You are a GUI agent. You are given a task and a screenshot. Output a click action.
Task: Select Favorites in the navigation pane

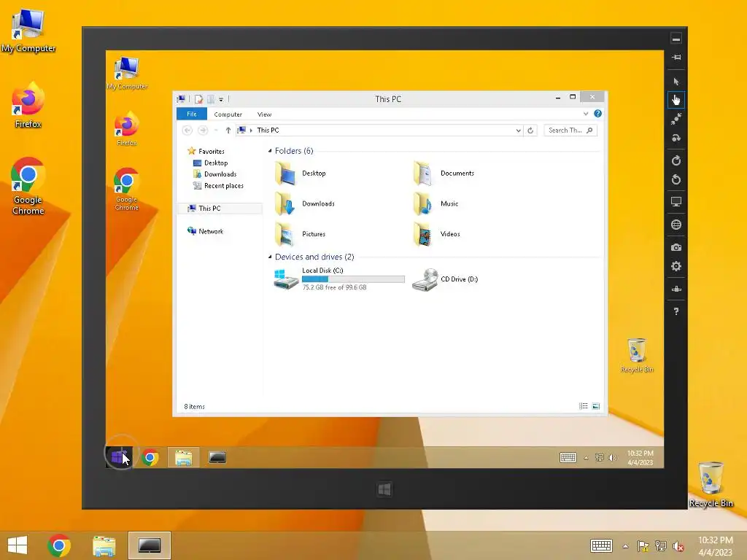211,152
